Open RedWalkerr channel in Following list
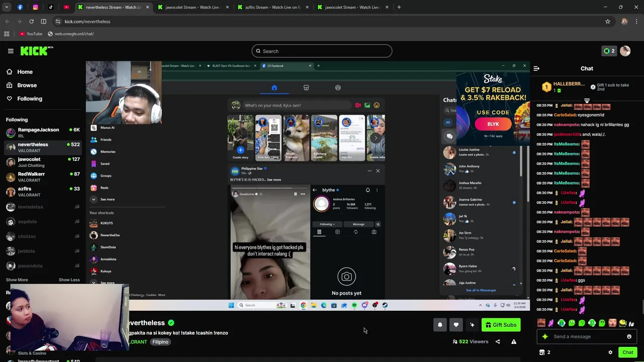Screen dimensions: 644x362 click(43, 176)
